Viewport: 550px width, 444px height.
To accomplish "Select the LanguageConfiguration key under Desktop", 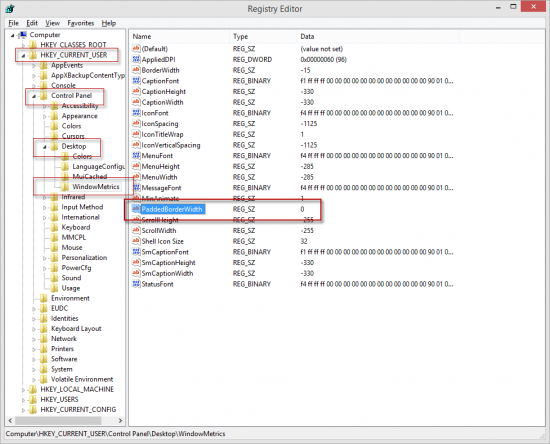I will (99, 167).
